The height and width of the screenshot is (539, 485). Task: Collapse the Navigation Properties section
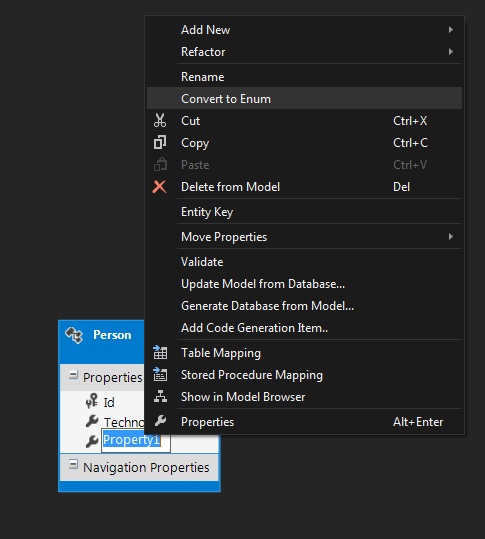tap(73, 465)
